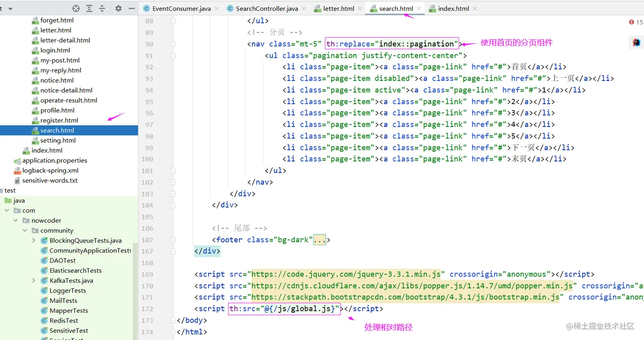Open the project view dropdown arrow
The height and width of the screenshot is (340, 644).
point(10,9)
